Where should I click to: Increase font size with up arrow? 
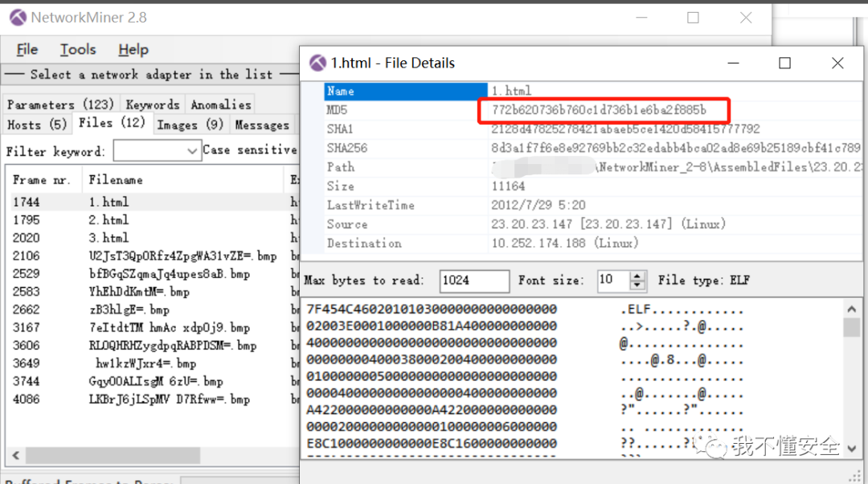637,276
